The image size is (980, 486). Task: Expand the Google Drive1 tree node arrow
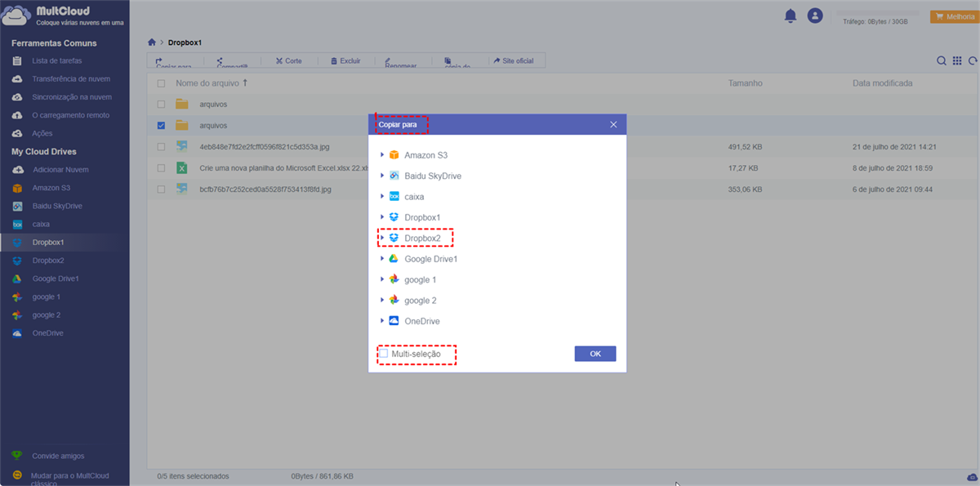(381, 259)
